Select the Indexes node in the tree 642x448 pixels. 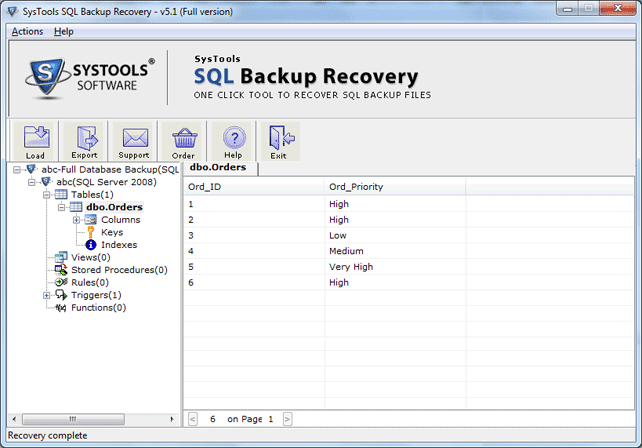[x=119, y=244]
